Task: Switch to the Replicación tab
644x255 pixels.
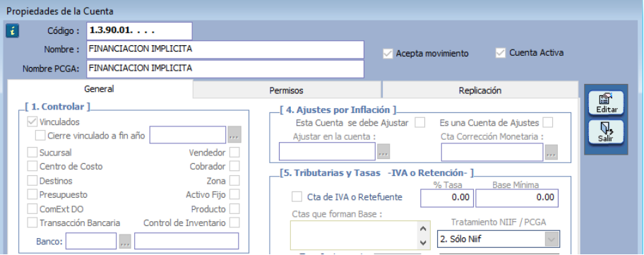Action: pyautogui.click(x=479, y=90)
